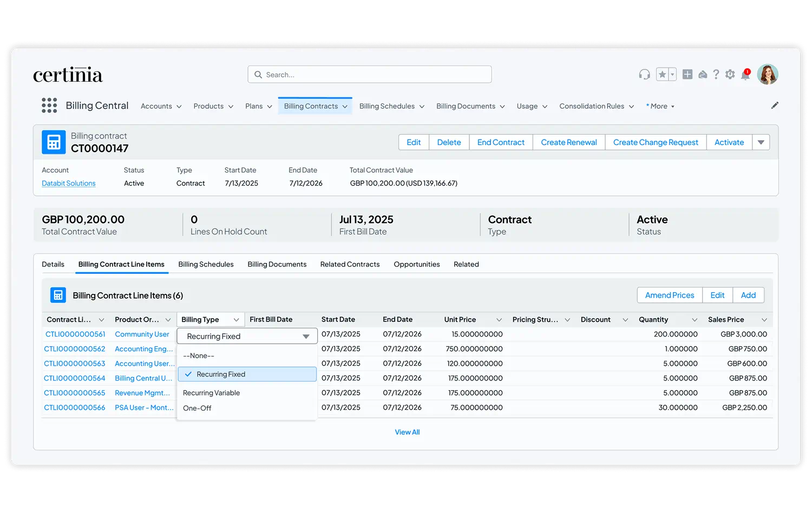Expand the More menu chevron

point(671,106)
